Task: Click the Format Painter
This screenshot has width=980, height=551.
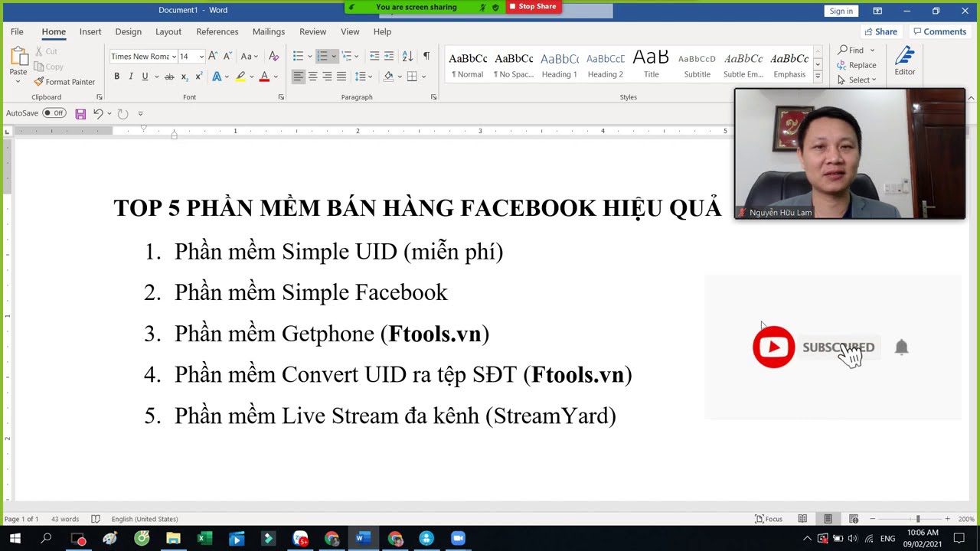Action: pyautogui.click(x=64, y=82)
